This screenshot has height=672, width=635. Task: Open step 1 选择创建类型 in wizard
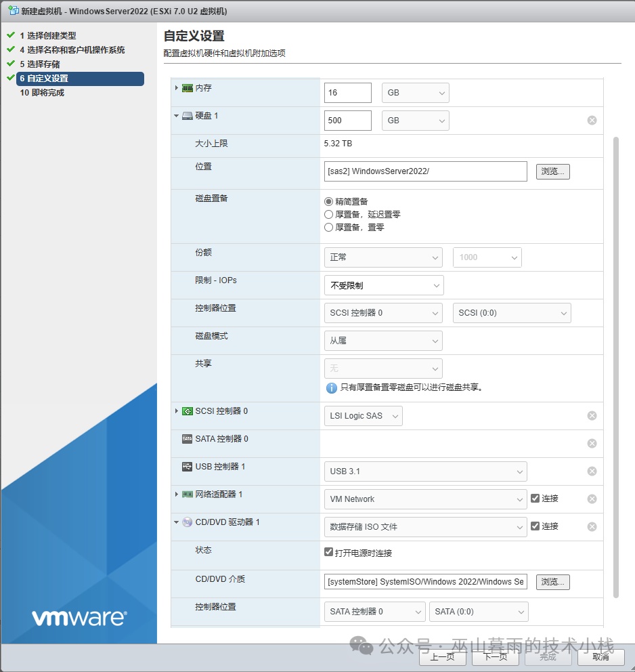point(47,36)
